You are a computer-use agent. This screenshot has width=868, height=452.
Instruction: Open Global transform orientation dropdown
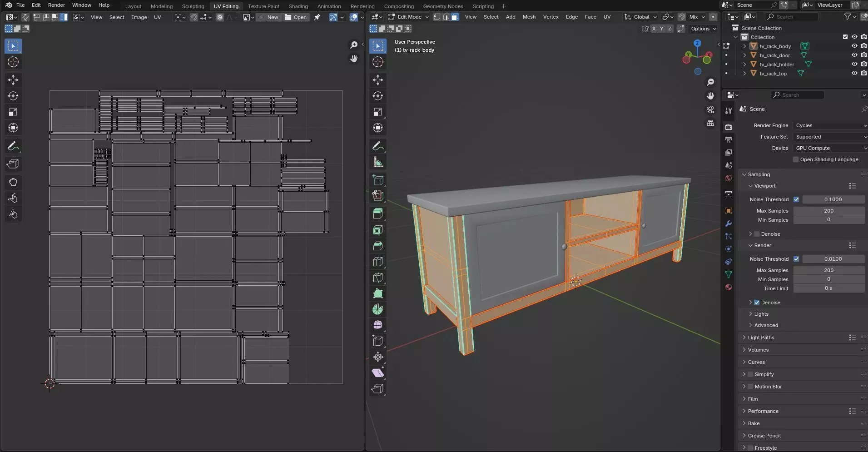[641, 17]
